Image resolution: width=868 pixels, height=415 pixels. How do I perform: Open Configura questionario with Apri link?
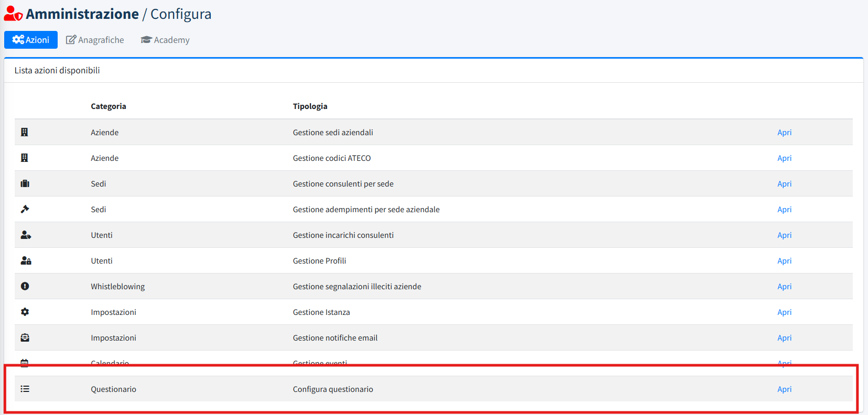point(784,389)
